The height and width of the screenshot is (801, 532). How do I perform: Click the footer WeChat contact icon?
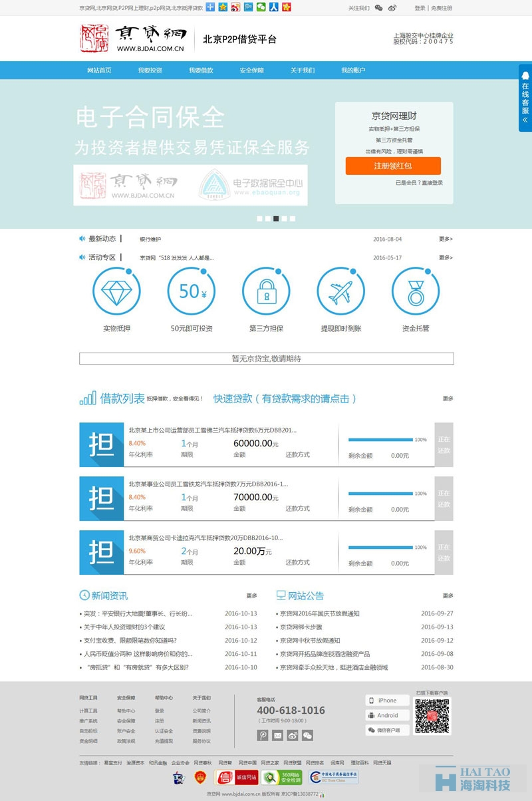[x=307, y=735]
